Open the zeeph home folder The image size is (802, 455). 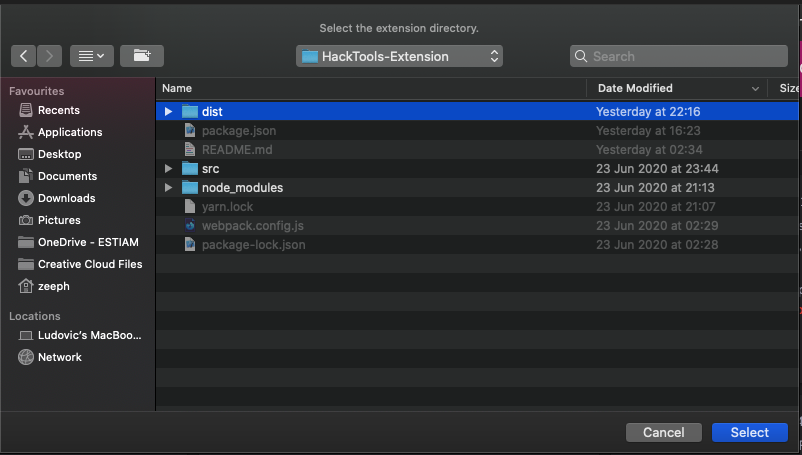tap(54, 286)
